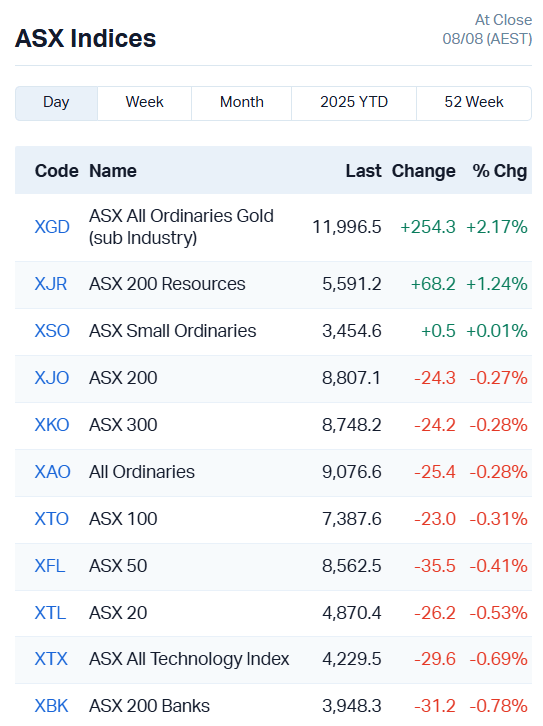The height and width of the screenshot is (726, 543).
Task: Click the ASX 50 name cell
Action: 118,566
